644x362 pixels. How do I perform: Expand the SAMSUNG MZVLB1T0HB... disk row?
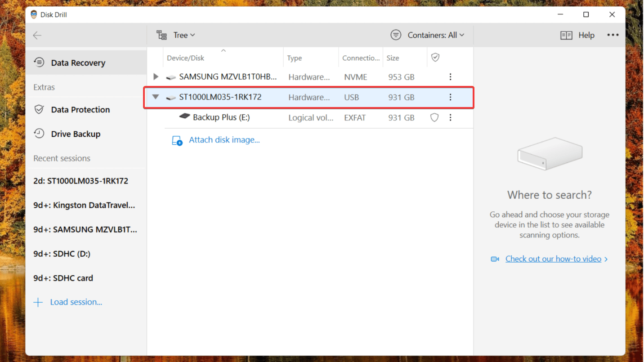156,77
